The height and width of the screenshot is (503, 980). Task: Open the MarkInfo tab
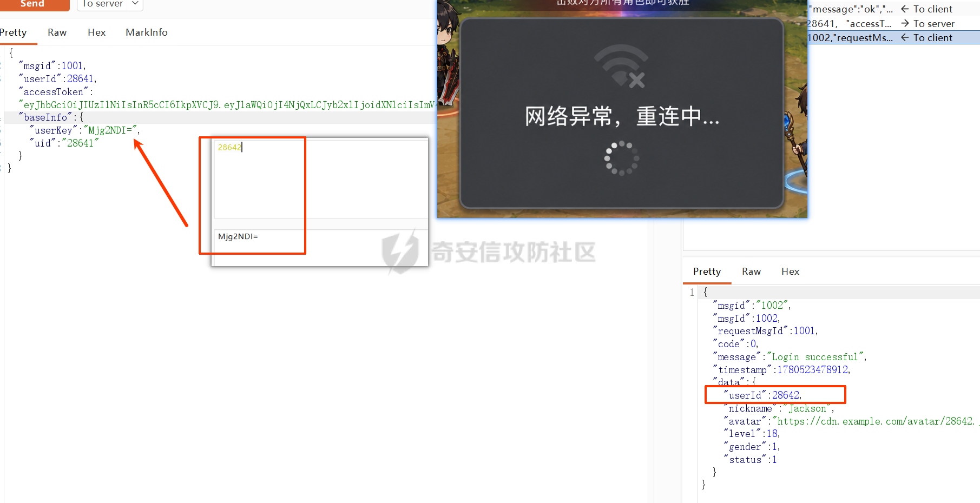(147, 32)
